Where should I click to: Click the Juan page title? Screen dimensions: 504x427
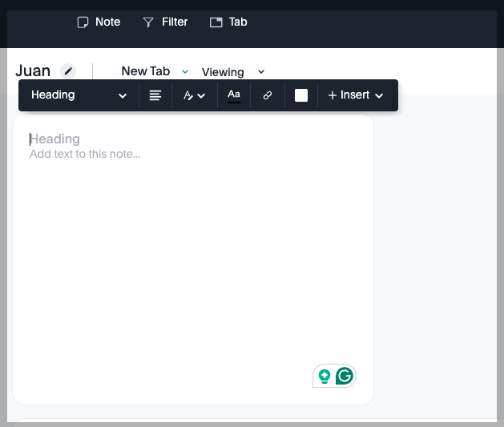33,71
